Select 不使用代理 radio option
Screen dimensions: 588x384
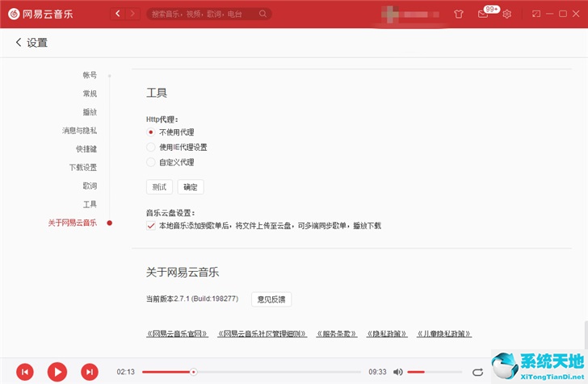[151, 131]
